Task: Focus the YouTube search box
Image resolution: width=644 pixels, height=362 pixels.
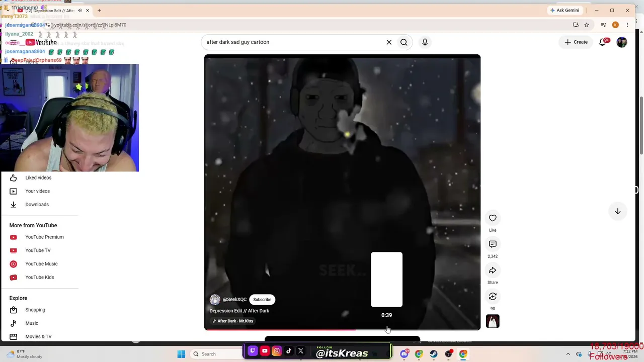Action: [x=293, y=42]
